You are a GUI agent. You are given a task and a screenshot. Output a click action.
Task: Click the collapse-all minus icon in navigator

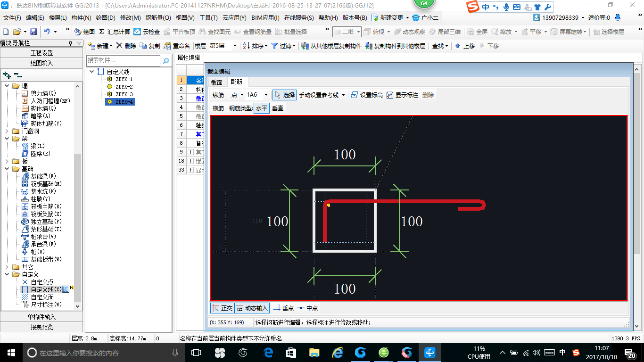[x=17, y=74]
